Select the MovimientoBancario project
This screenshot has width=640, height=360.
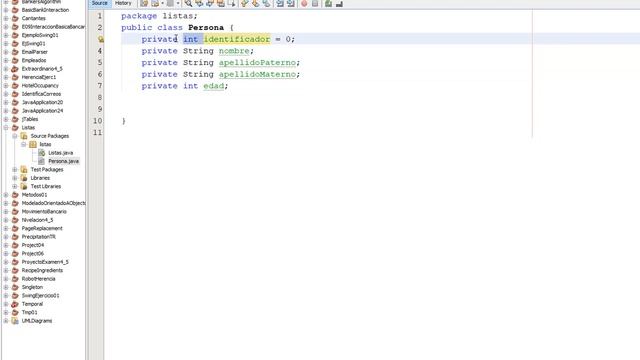pos(44,211)
